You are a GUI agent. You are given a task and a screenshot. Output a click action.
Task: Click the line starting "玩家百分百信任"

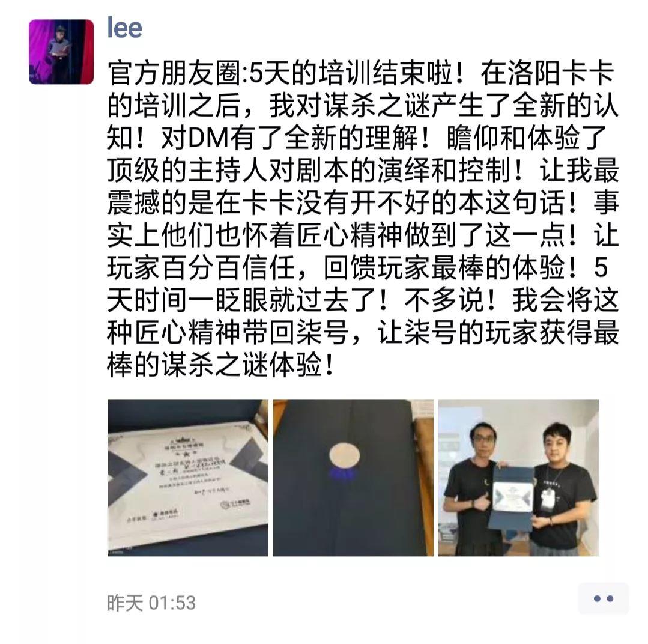click(x=358, y=267)
